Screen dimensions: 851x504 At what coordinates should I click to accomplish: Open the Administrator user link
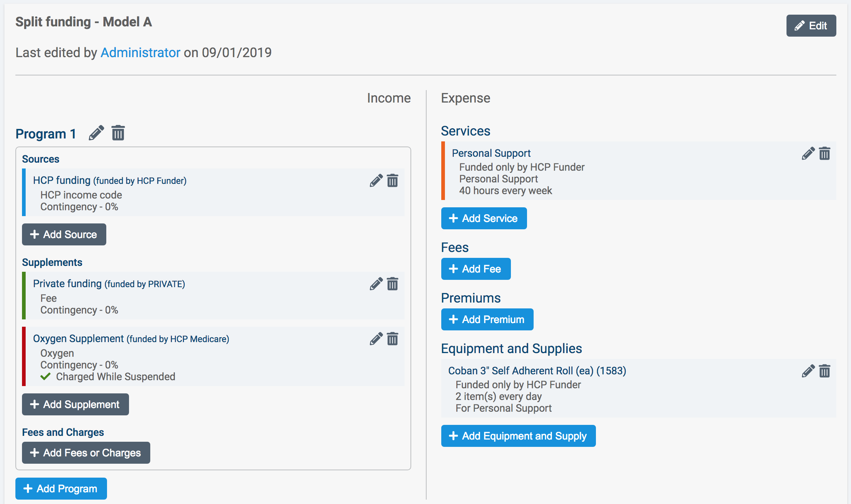[140, 52]
